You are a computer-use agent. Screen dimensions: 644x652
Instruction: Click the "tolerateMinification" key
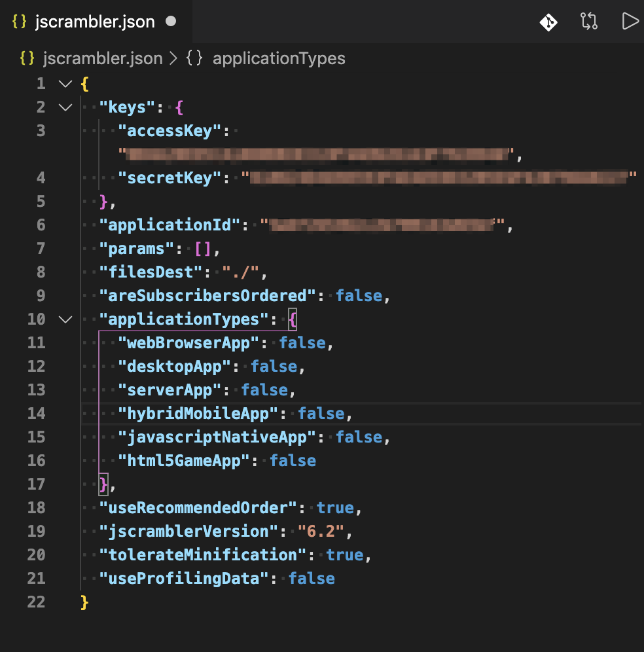pyautogui.click(x=202, y=555)
